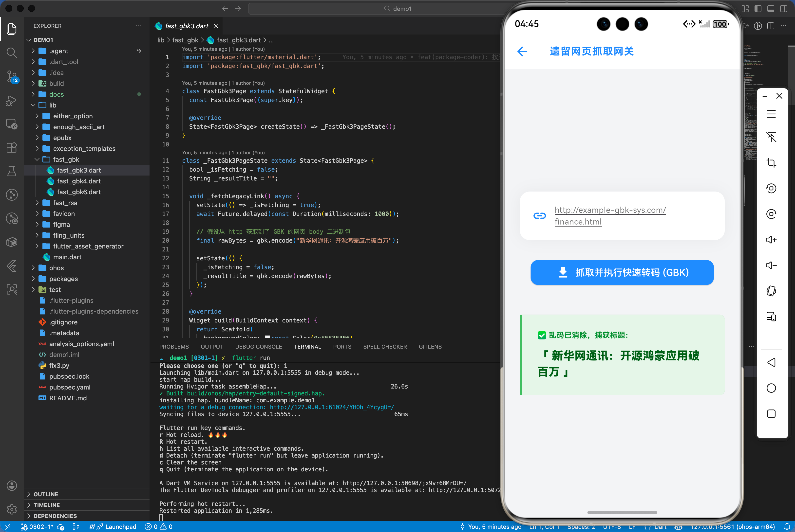795x532 pixels.
Task: Toggle the primary side bar layout icon
Action: tap(758, 9)
